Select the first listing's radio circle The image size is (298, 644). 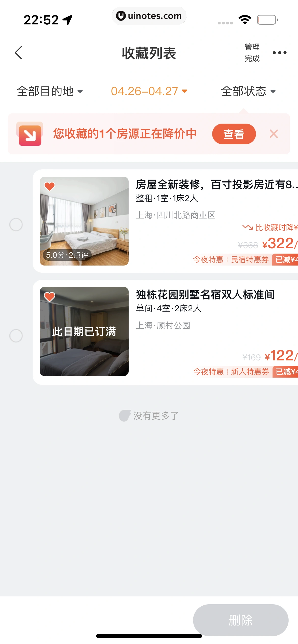coord(16,225)
